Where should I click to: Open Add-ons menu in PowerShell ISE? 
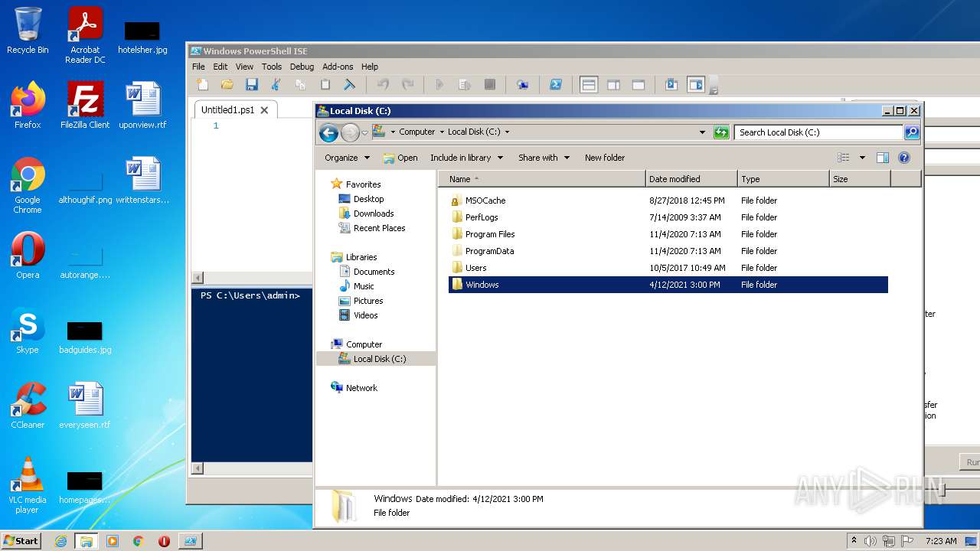[x=338, y=67]
